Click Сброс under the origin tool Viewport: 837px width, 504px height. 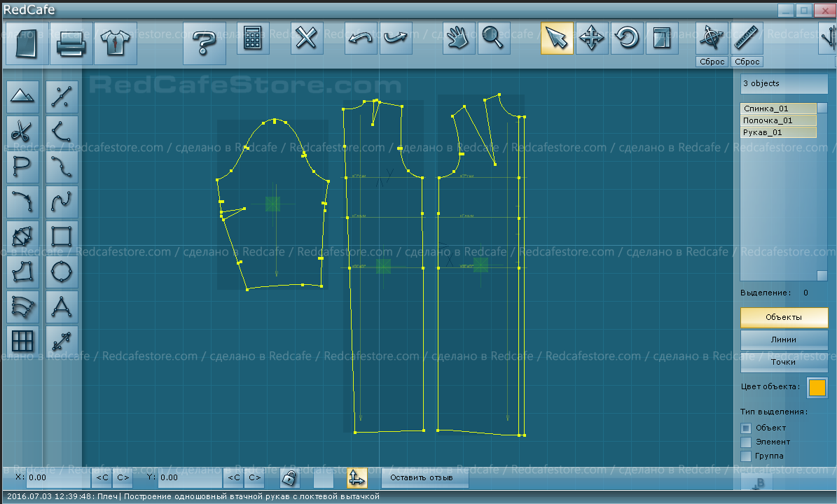click(x=712, y=62)
